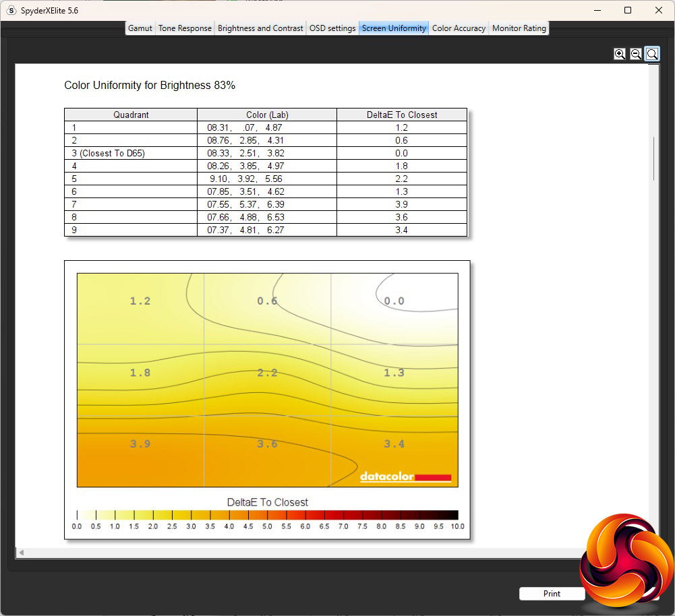Select the fit-to-window magnifier icon
This screenshot has height=616, width=675.
click(x=652, y=54)
